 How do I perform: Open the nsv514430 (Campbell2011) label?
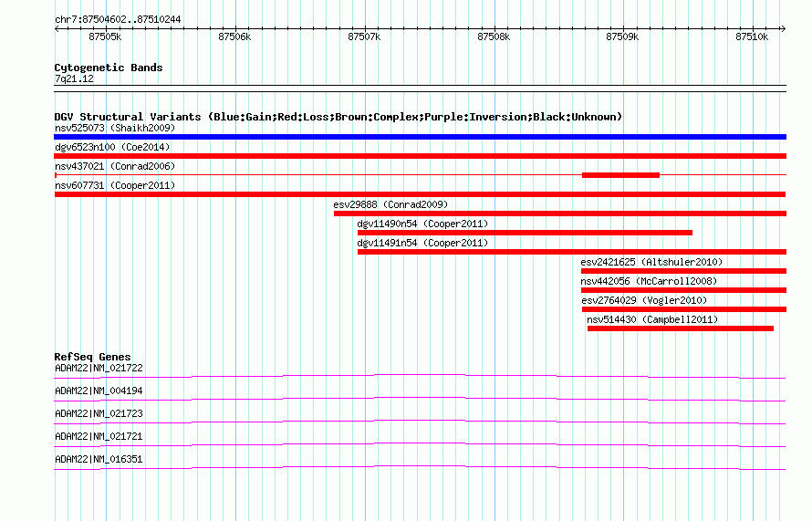click(652, 319)
